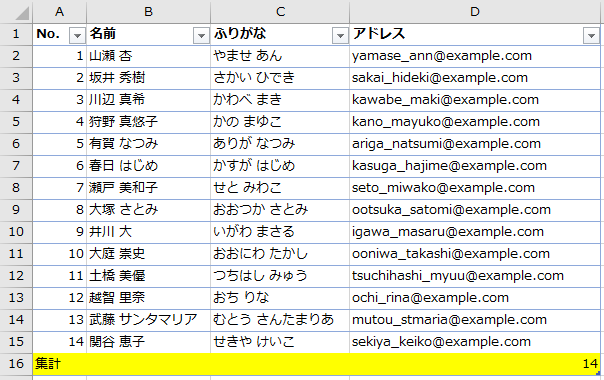This screenshot has width=604, height=380.
Task: Open the 名前 column filter dropdown
Action: coord(201,35)
